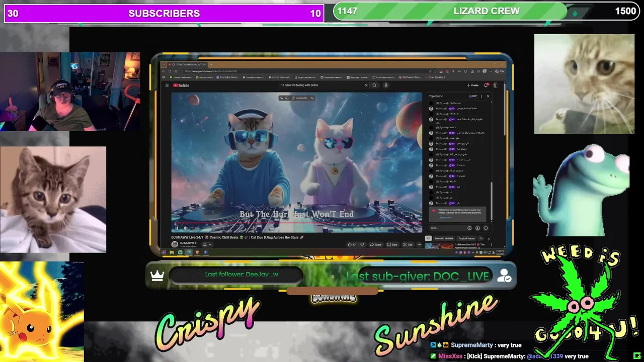Screen dimensions: 644x362
Task: Select the Tropical House chip
Action: (x=466, y=238)
